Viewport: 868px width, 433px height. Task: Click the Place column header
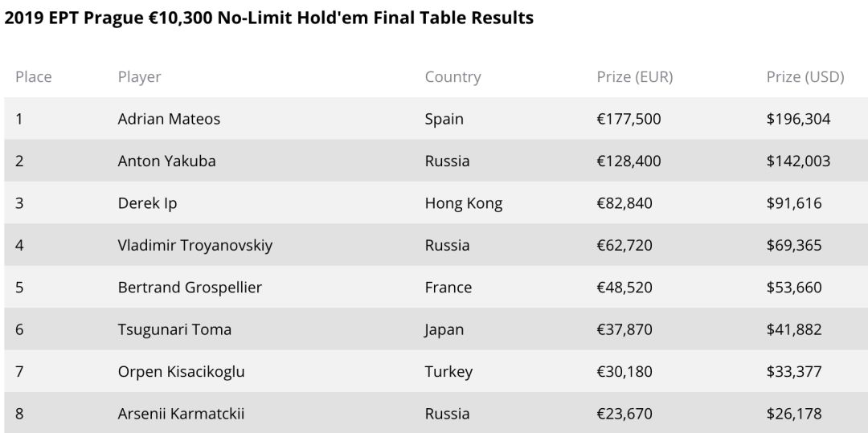coord(33,77)
